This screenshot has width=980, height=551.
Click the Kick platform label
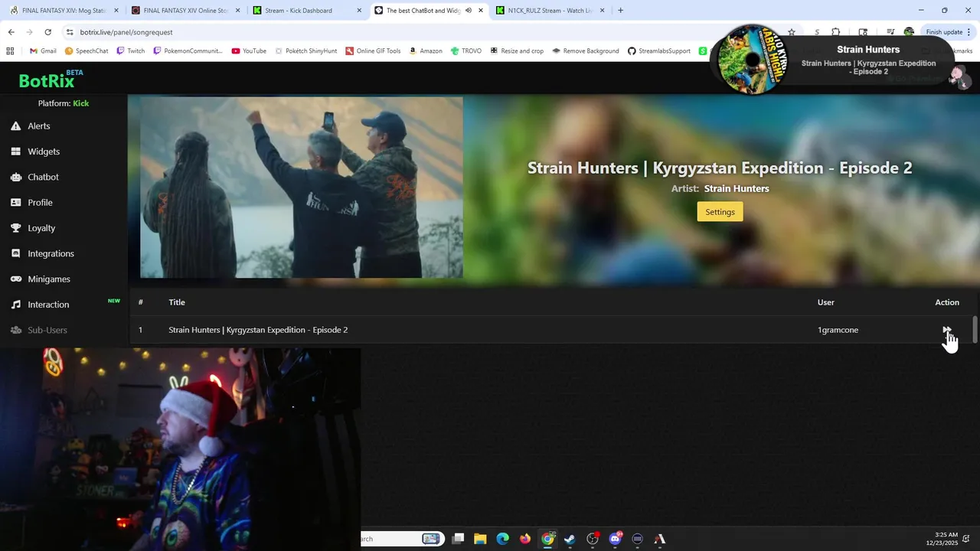[x=81, y=103]
